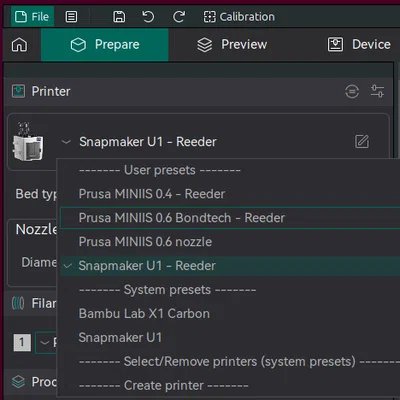Open the File menu
Viewport: 400px width, 400px height.
point(32,17)
